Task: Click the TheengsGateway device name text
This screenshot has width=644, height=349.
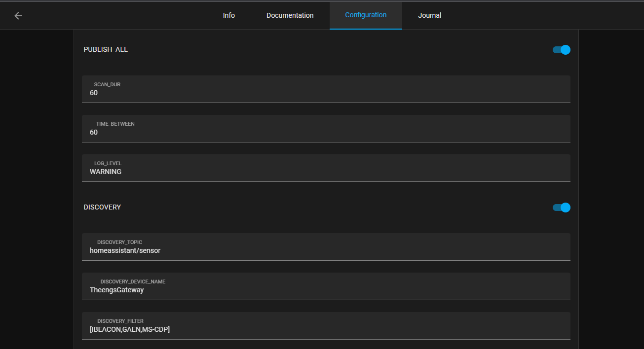Action: (x=116, y=290)
